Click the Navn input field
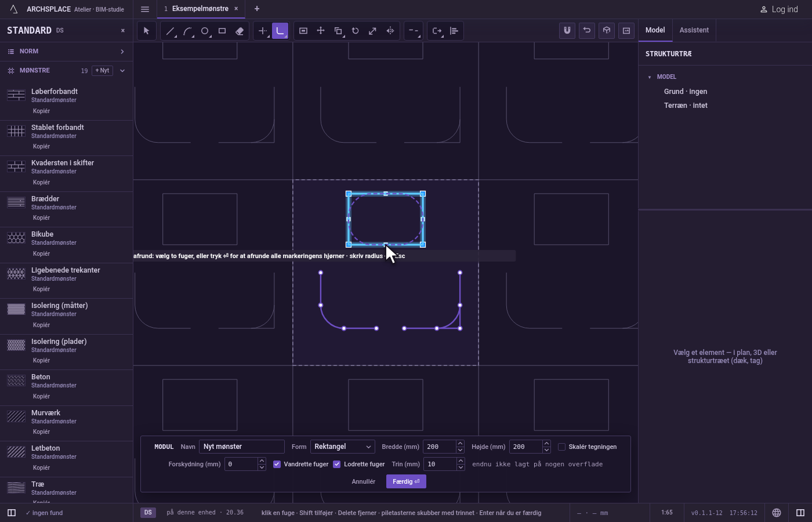 [242, 447]
